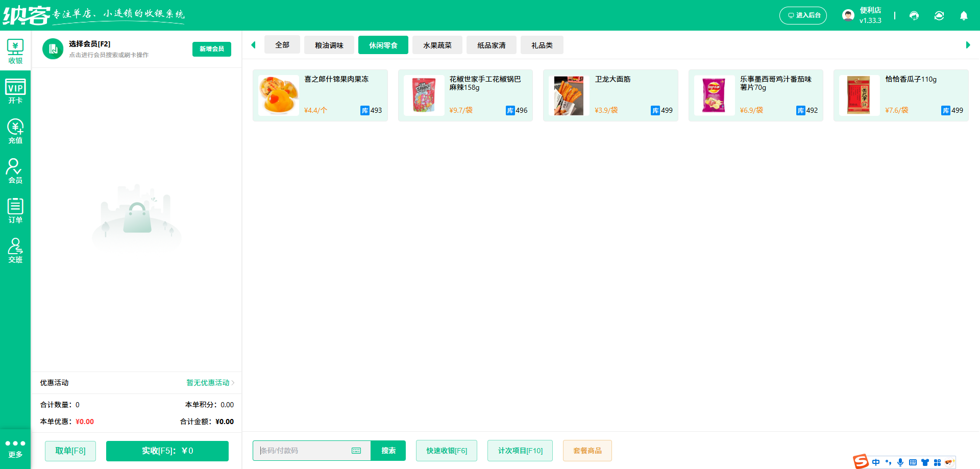The height and width of the screenshot is (469, 980).
Task: Open the 更多 more options menu
Action: pos(15,448)
